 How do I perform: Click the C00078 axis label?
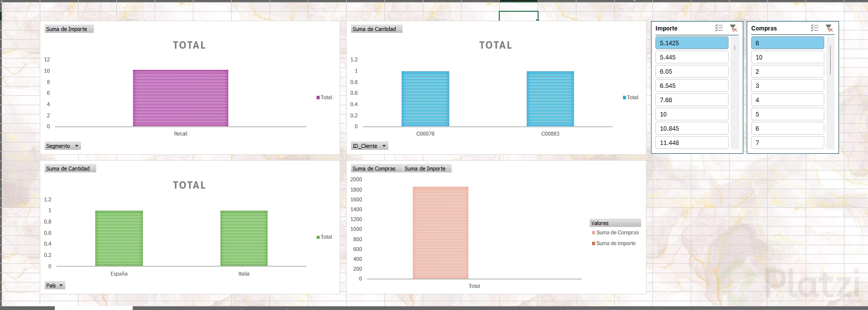pos(425,134)
